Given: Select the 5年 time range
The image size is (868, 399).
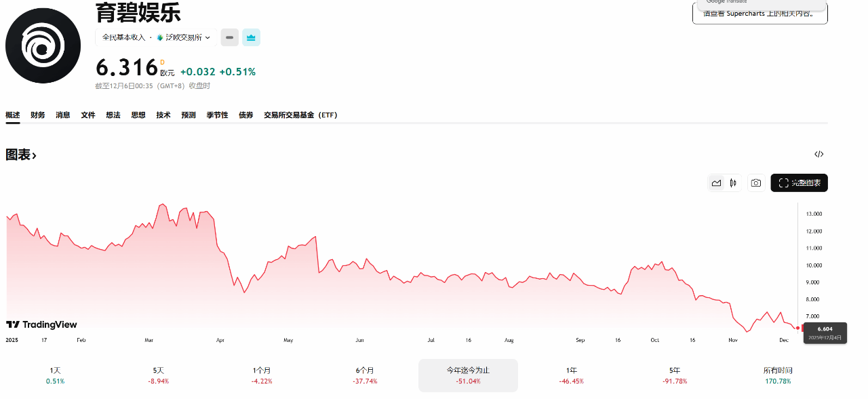Looking at the screenshot, I should tap(673, 375).
